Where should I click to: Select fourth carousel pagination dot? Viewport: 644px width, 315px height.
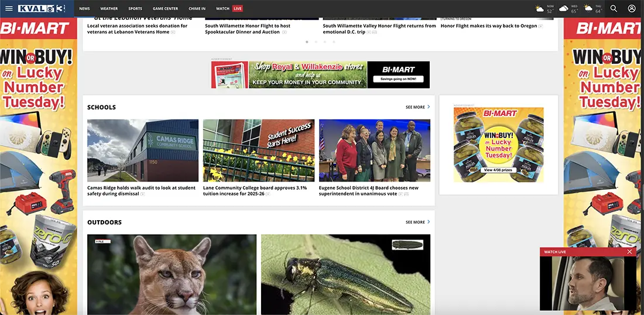[x=334, y=42]
